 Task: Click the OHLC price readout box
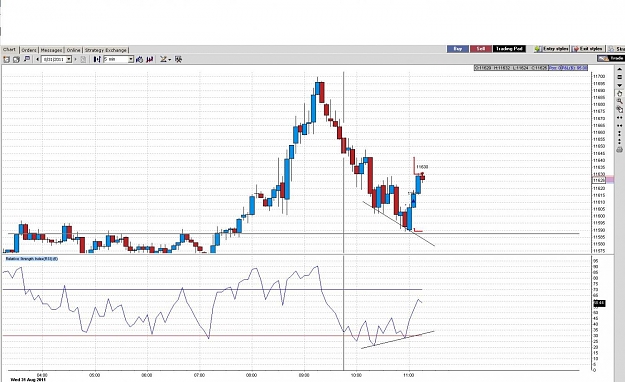[x=511, y=68]
